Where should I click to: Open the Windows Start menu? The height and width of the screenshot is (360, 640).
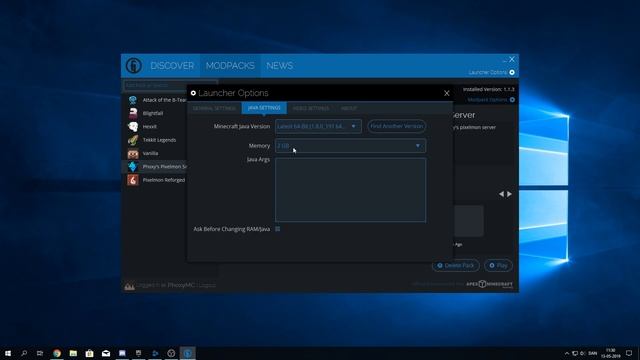coord(8,353)
